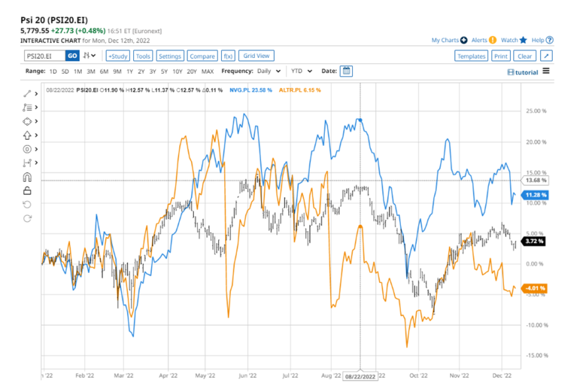Open the hamburger menu beside tutorial
Image resolution: width=586 pixels, height=392 pixels.
tap(546, 71)
